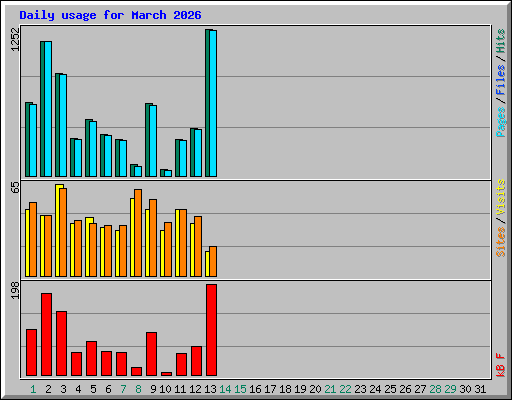Click day label '3' on x-axis

pyautogui.click(x=63, y=389)
